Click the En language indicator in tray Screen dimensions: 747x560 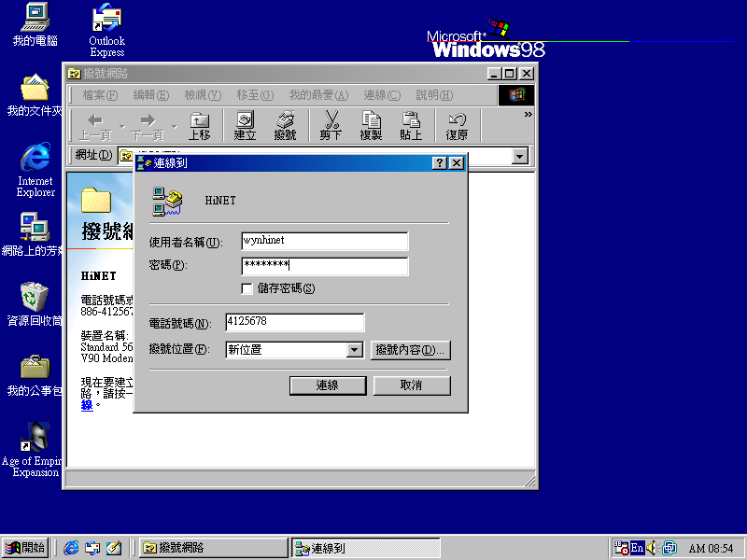pyautogui.click(x=637, y=548)
